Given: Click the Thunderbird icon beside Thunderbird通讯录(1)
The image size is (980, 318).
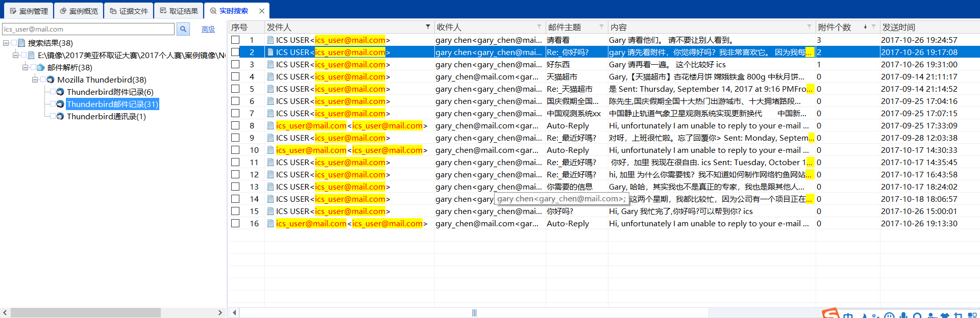Looking at the screenshot, I should (x=60, y=116).
